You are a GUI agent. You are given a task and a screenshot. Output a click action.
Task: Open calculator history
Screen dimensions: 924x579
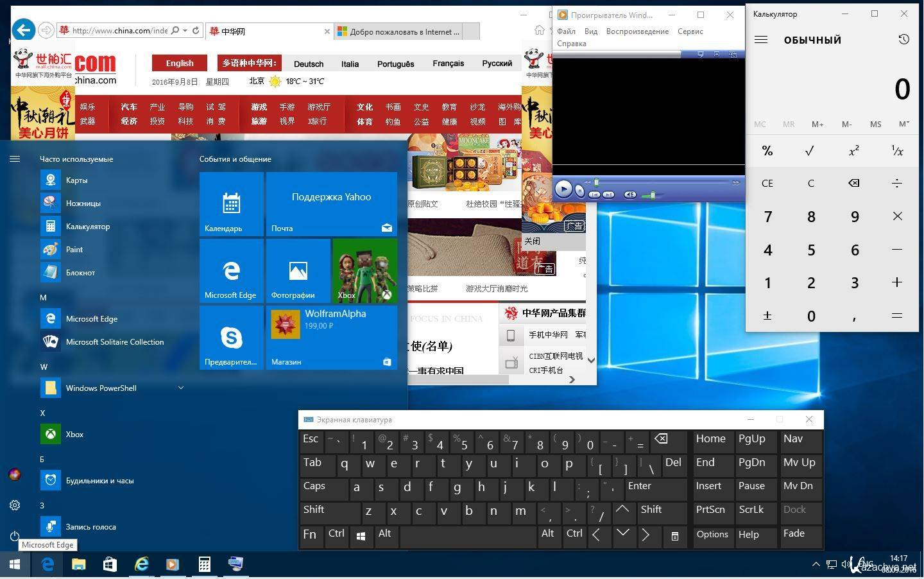pyautogui.click(x=903, y=40)
